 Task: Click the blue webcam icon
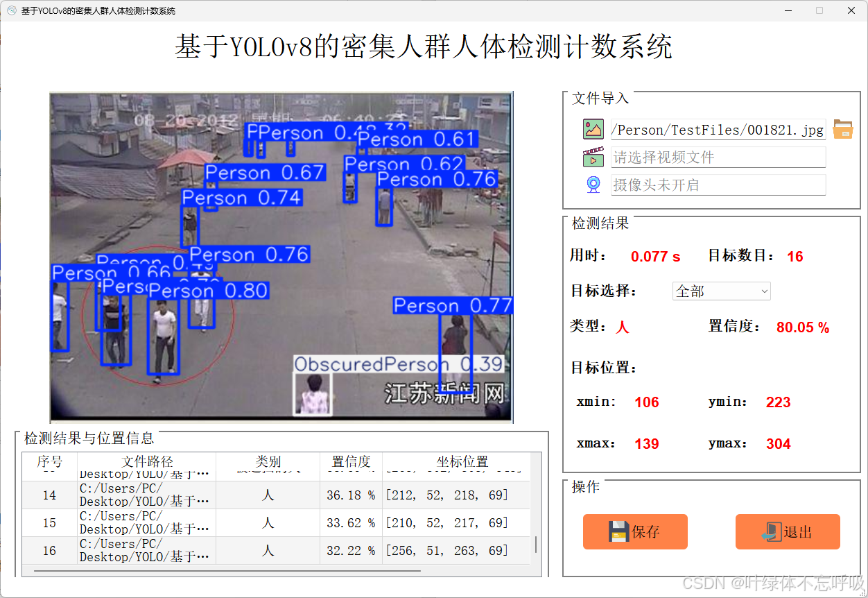point(593,185)
